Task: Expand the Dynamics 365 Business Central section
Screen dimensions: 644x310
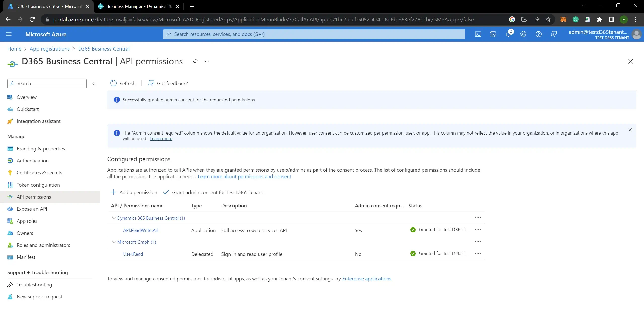Action: tap(114, 218)
